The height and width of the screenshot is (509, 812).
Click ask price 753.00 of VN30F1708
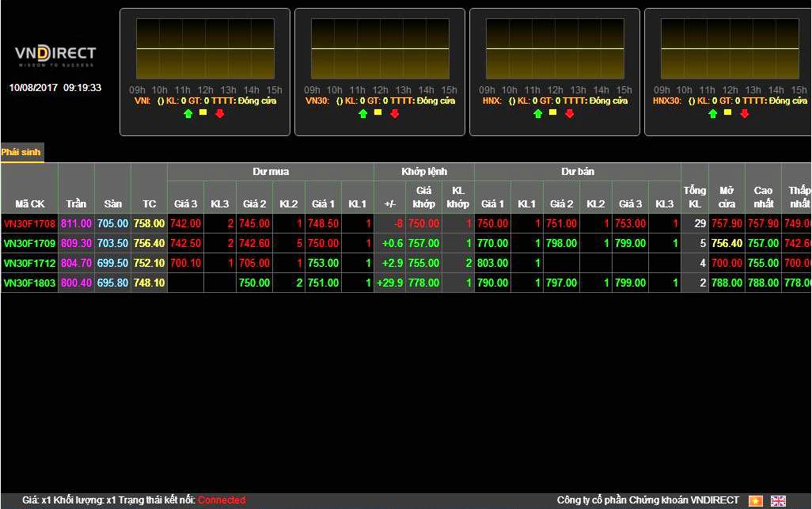[630, 224]
